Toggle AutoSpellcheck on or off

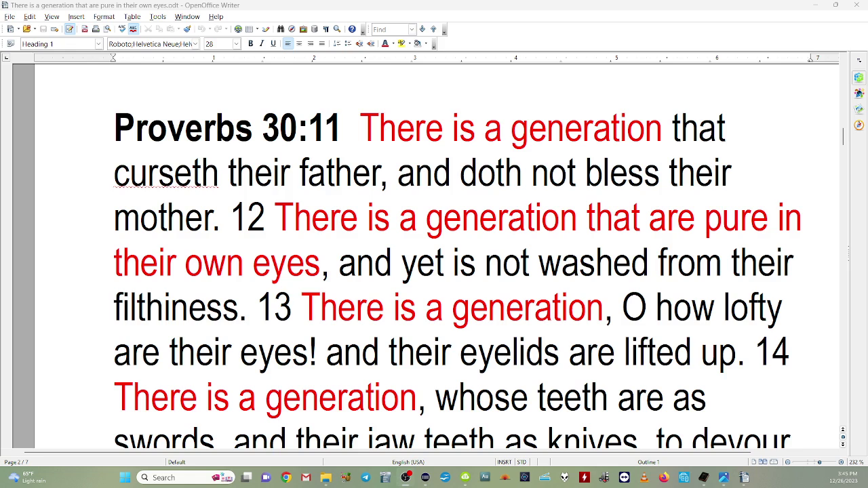click(x=133, y=28)
